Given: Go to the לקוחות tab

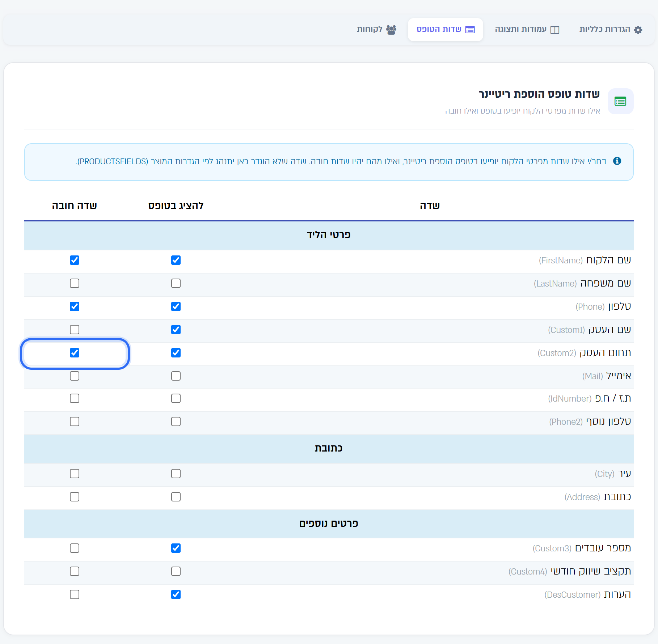Looking at the screenshot, I should coord(377,30).
